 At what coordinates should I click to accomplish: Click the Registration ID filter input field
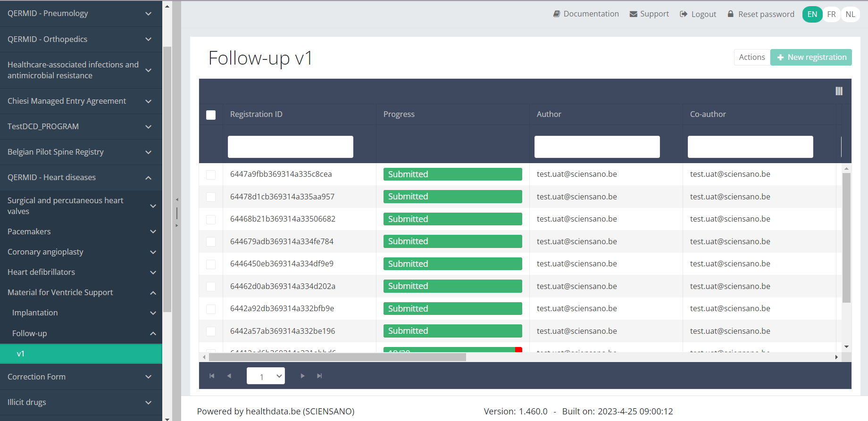tap(290, 147)
